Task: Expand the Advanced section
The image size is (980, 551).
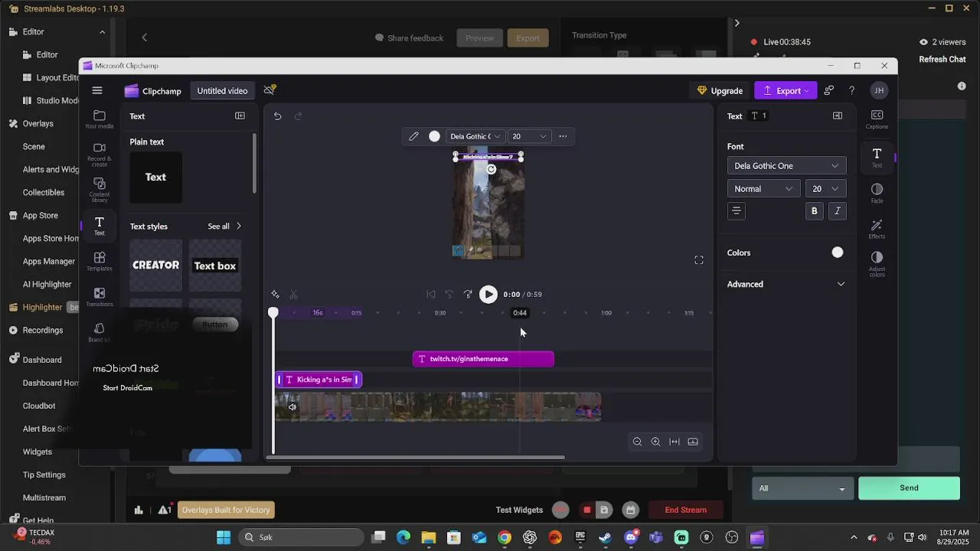Action: point(786,284)
